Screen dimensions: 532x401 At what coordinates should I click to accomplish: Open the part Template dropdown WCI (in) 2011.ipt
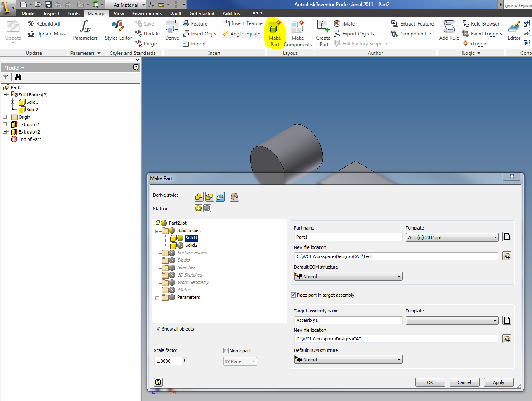coord(452,237)
